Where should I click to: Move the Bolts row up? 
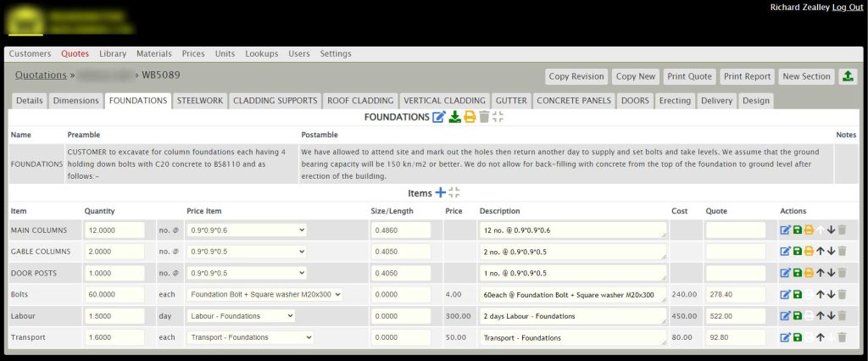tap(820, 294)
